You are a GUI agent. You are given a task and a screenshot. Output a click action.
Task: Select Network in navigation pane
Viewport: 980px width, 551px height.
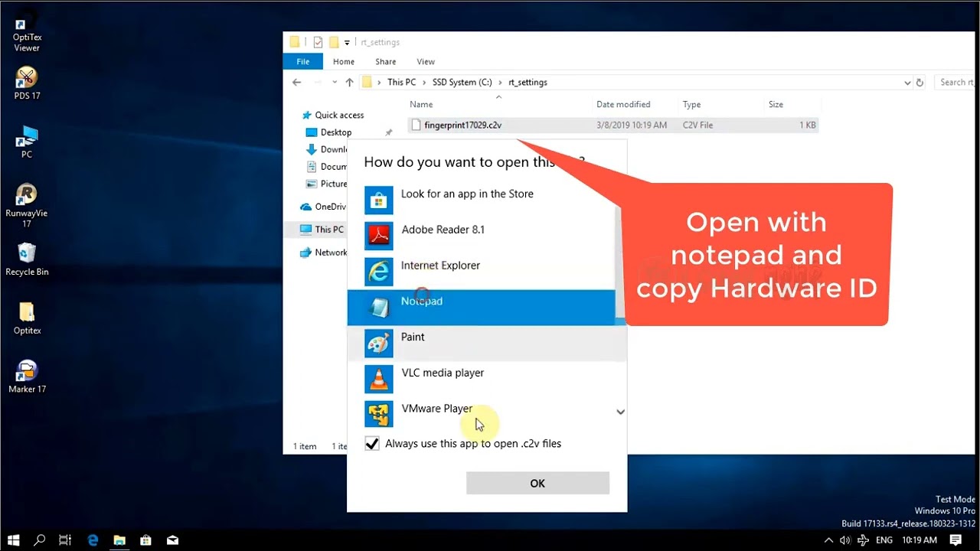[x=323, y=253]
